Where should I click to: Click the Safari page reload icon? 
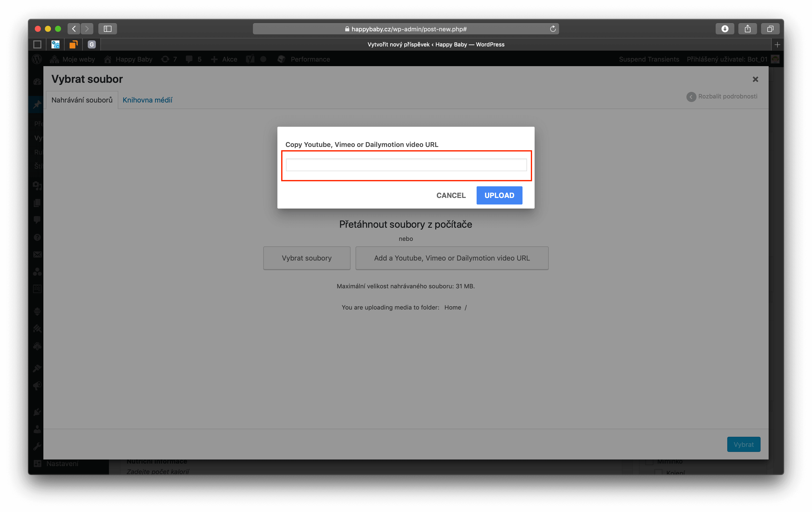(x=553, y=29)
